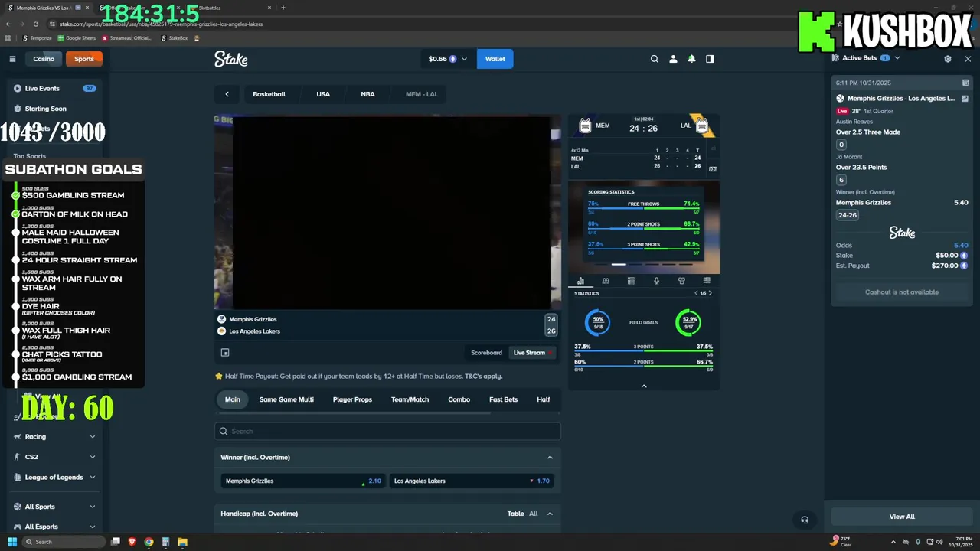
Task: Toggle the side panel icon beside the bell
Action: point(710,59)
